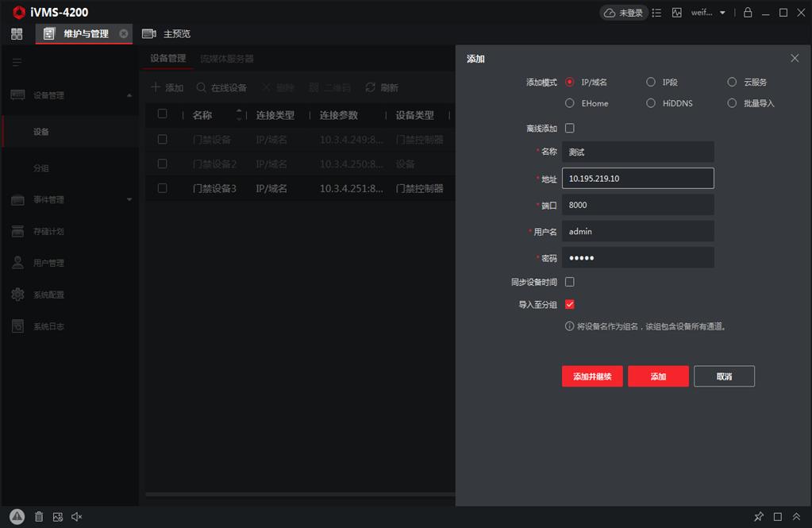Click inside the 地址 address input field
This screenshot has width=812, height=528.
click(637, 178)
